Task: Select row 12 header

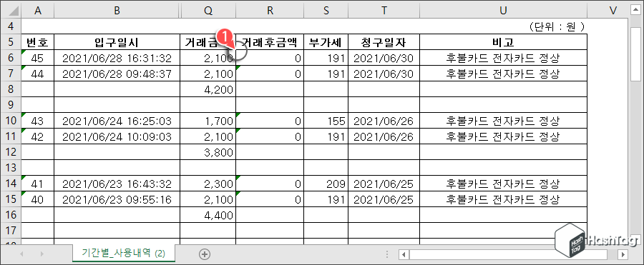Action: pyautogui.click(x=11, y=152)
